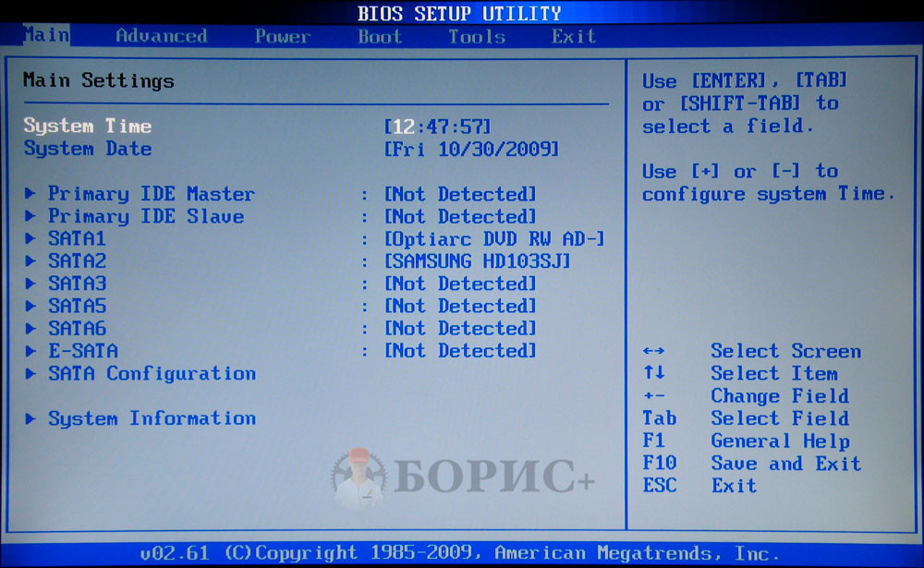Expand the arrow beside E-SATA
This screenshot has width=924, height=568.
tap(30, 351)
